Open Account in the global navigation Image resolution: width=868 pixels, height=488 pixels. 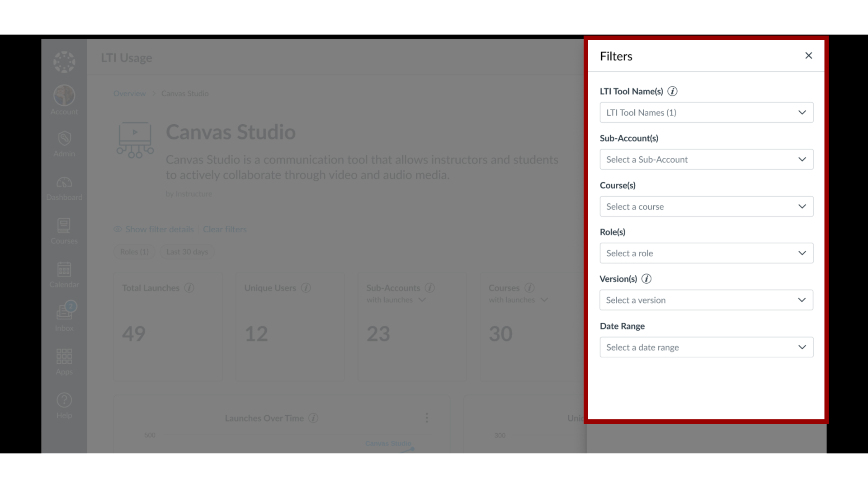tap(64, 100)
